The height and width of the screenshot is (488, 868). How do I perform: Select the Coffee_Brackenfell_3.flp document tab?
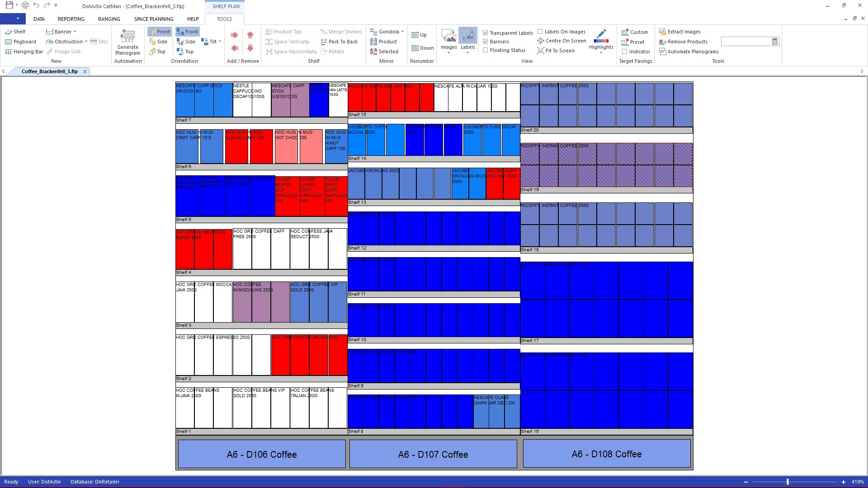coord(49,71)
